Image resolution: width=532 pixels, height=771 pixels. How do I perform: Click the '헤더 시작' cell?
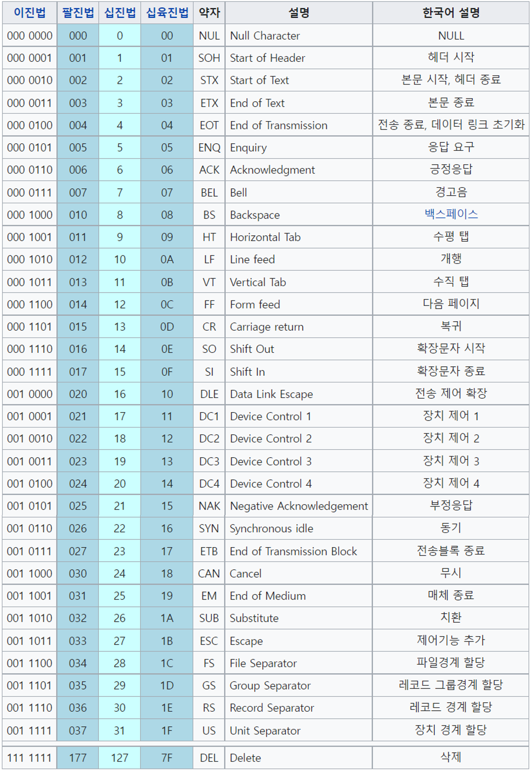pos(451,58)
